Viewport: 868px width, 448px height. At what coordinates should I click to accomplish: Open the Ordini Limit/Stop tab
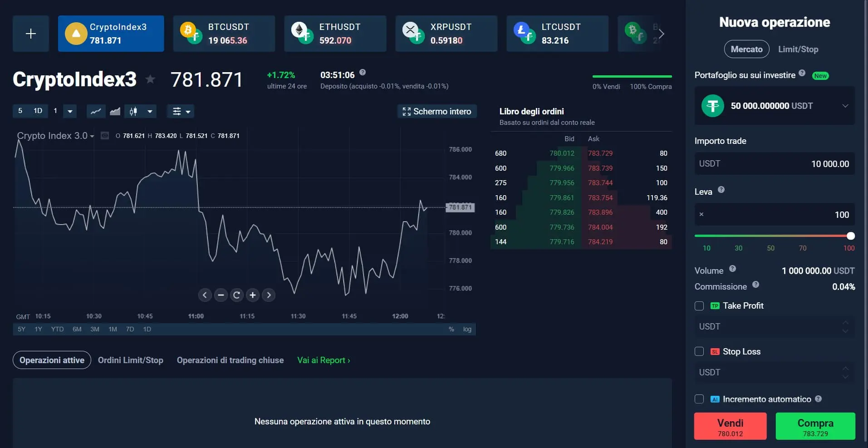[131, 360]
